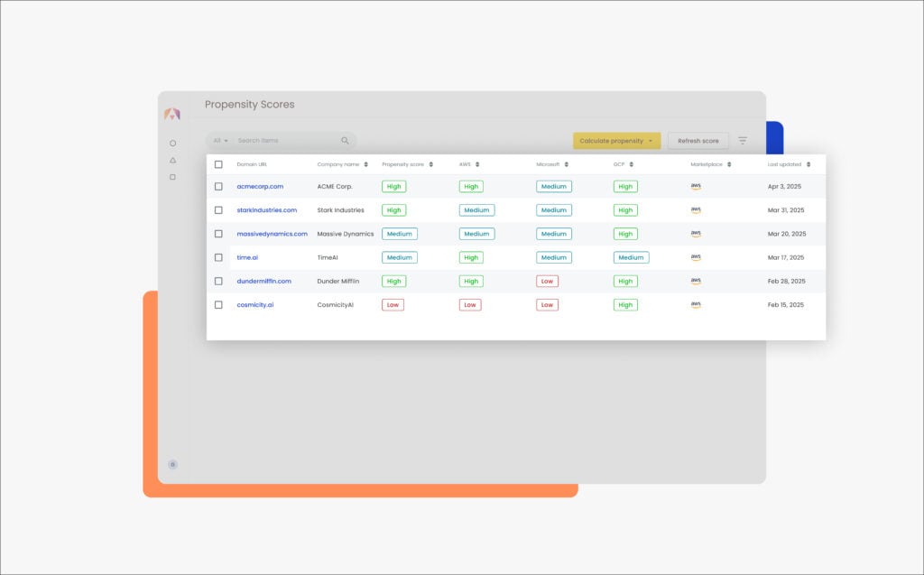
Task: Check the cosmicity.ai row checkbox
Action: click(218, 305)
